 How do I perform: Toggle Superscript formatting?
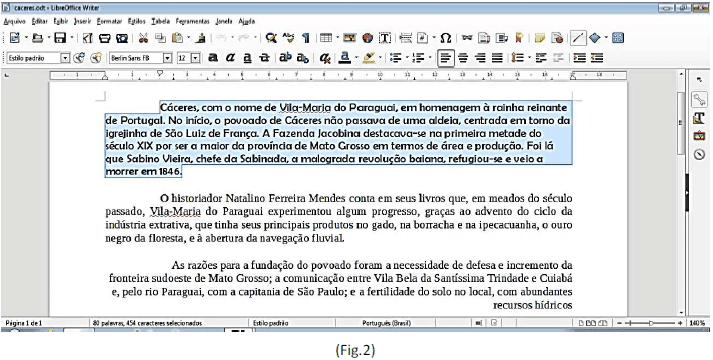(285, 58)
